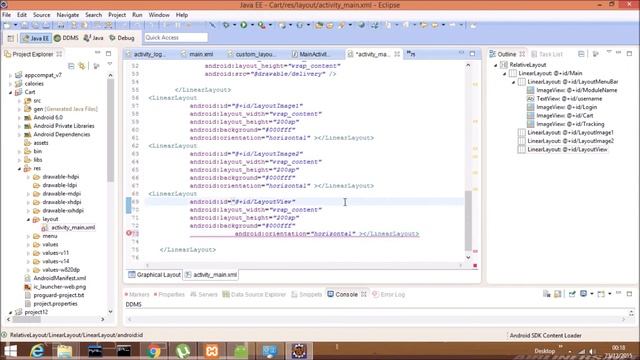The height and width of the screenshot is (360, 640).
Task: Click the Eclipse icon in taskbar
Action: coord(299,351)
